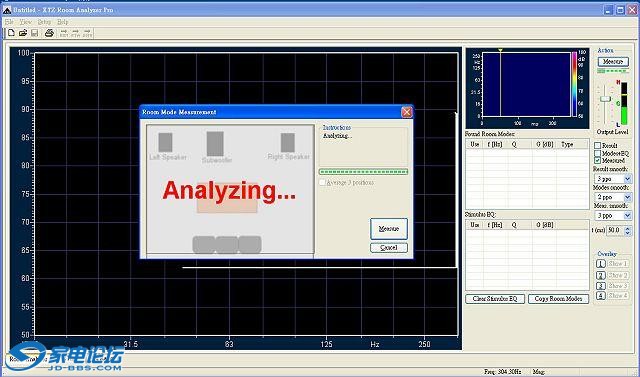Click overlay slot 1 button
This screenshot has height=377, width=640.
click(600, 264)
